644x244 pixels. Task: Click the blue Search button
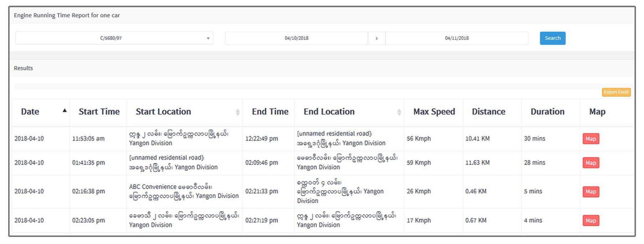[552, 38]
